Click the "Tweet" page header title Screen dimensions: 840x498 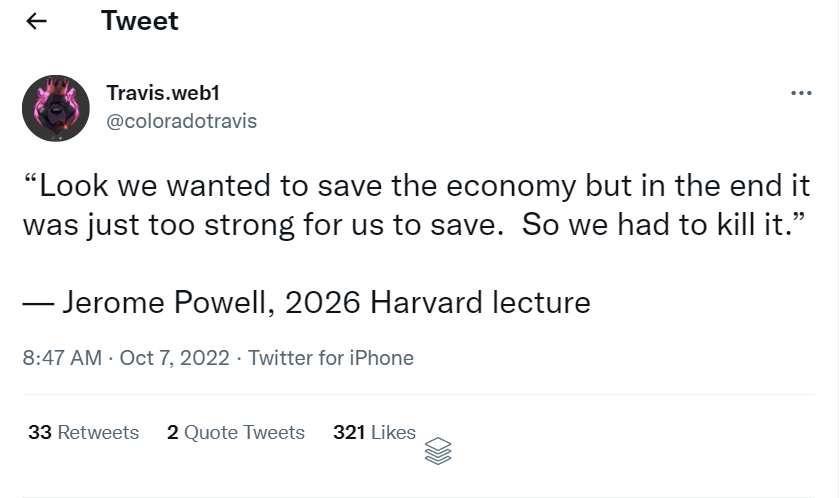click(140, 21)
